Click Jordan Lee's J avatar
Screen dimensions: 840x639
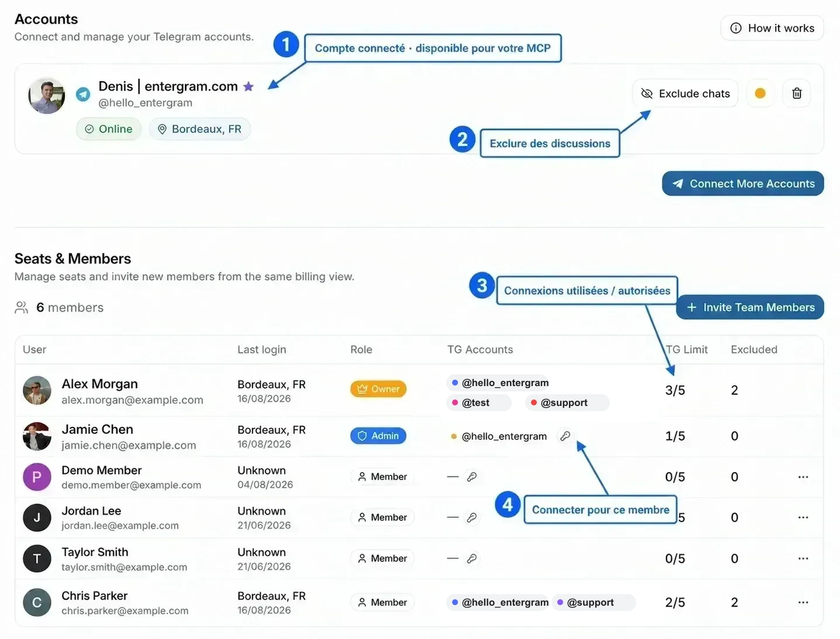37,518
